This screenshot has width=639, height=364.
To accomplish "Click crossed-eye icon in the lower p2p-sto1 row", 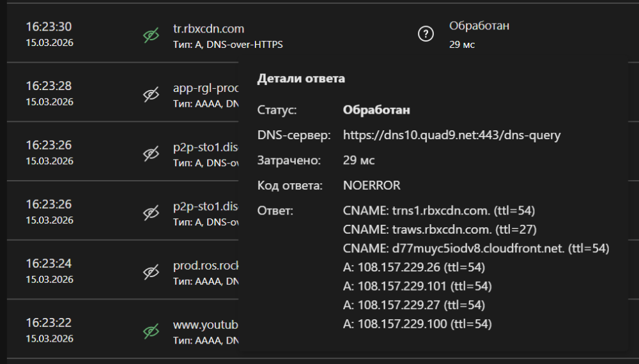I will click(x=151, y=212).
